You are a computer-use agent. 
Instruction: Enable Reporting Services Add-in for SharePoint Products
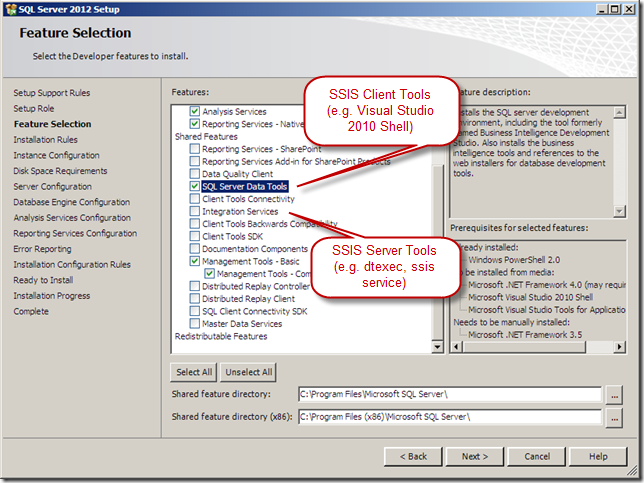click(195, 161)
